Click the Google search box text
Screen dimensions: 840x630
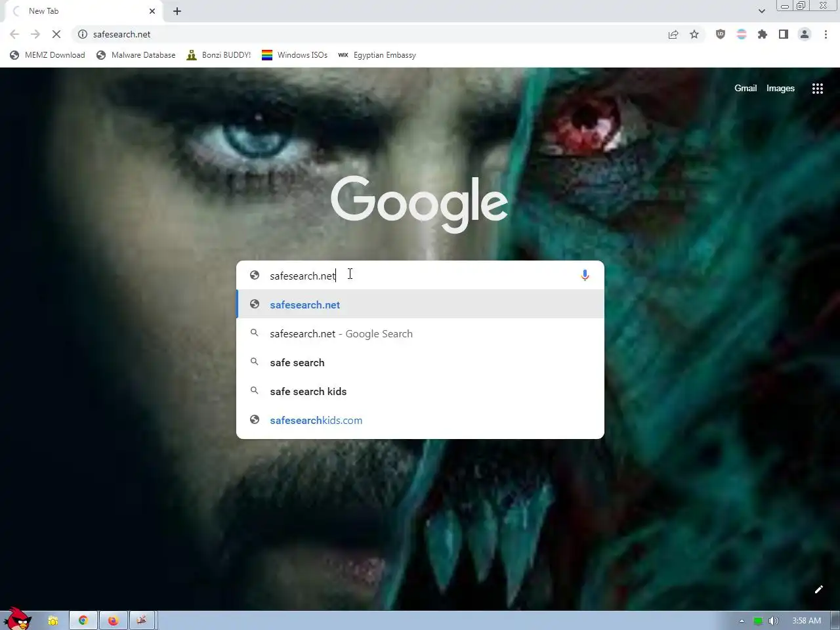(x=303, y=276)
